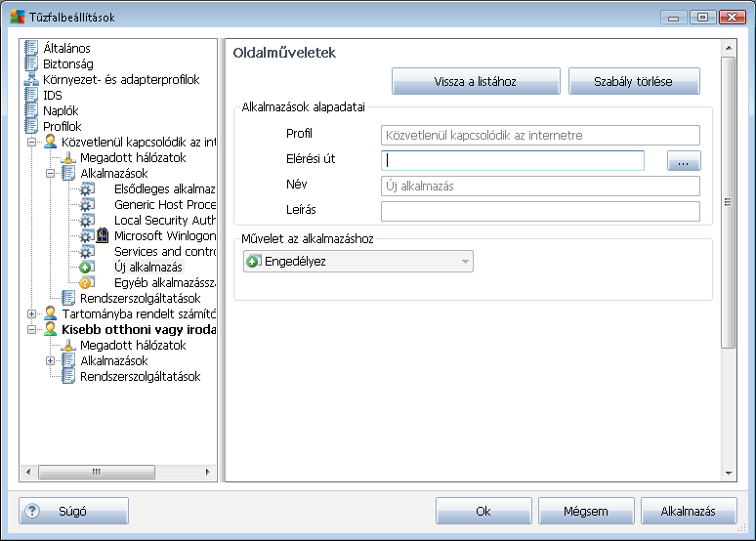This screenshot has width=756, height=541.
Task: Click the Mégsem button
Action: [586, 511]
